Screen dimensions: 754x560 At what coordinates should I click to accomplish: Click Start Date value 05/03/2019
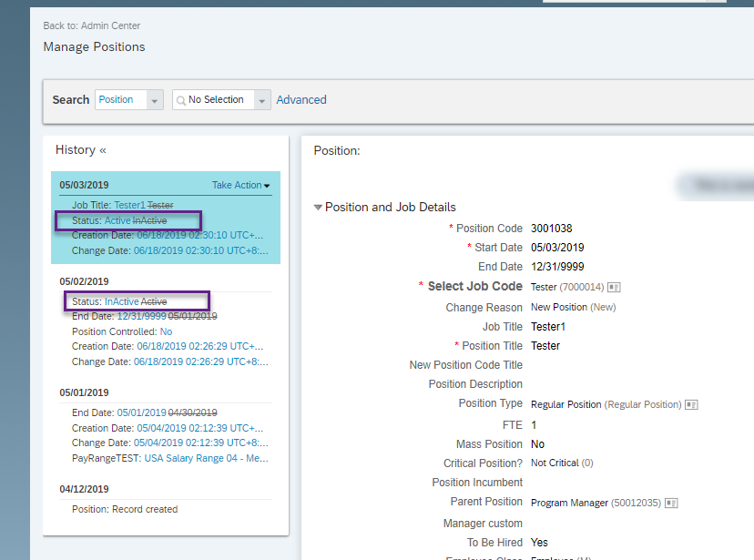tap(557, 248)
